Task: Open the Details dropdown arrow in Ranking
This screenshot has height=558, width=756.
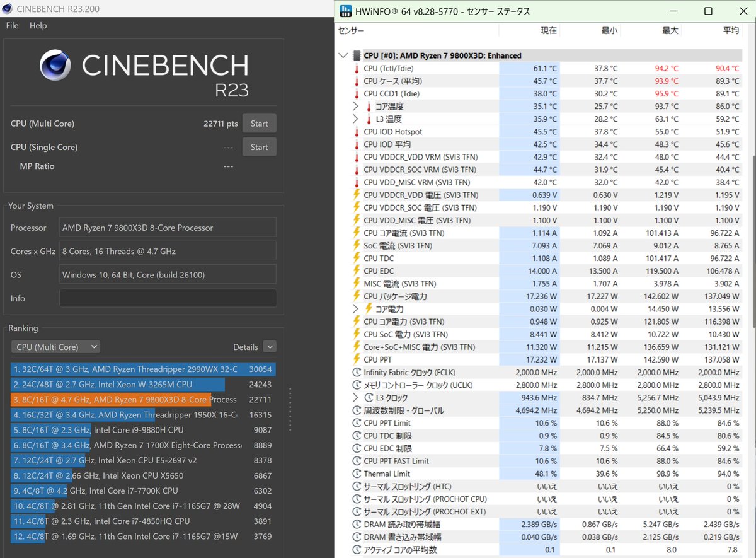Action: coord(270,347)
